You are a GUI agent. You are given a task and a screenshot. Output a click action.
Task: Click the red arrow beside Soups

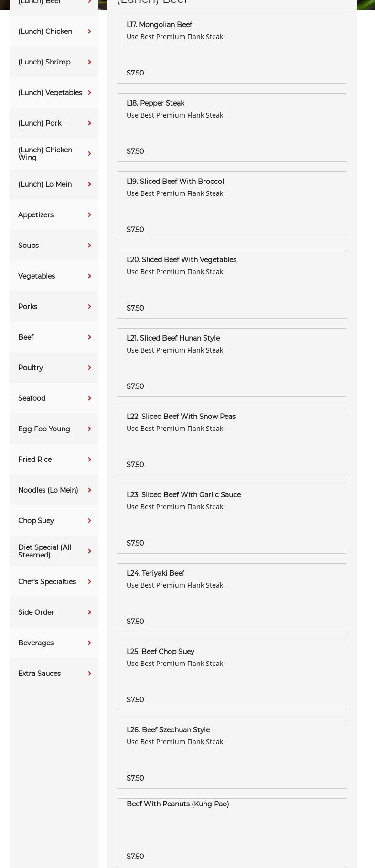coord(89,246)
